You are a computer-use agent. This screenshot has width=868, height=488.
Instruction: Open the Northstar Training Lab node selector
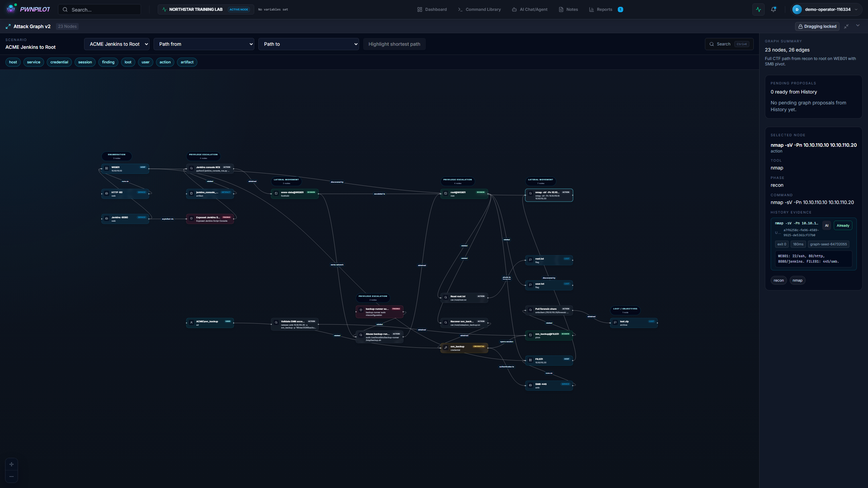[206, 9]
